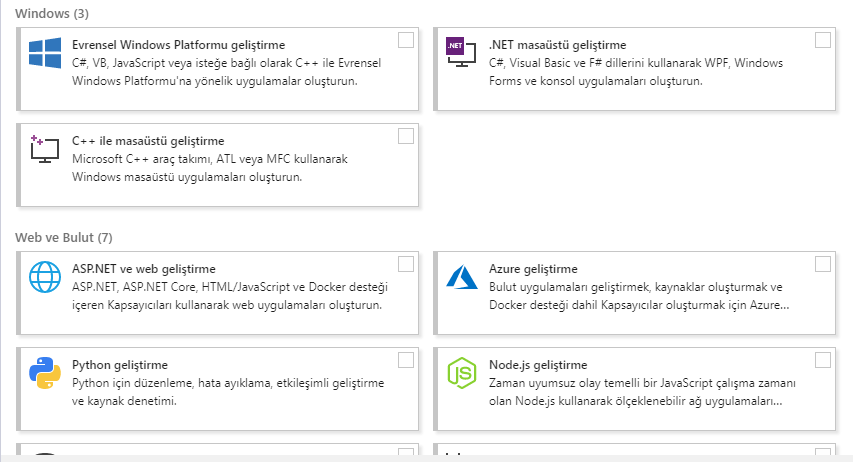Click the Python logo icon
Viewport: 853px width, 462px height.
[x=45, y=373]
